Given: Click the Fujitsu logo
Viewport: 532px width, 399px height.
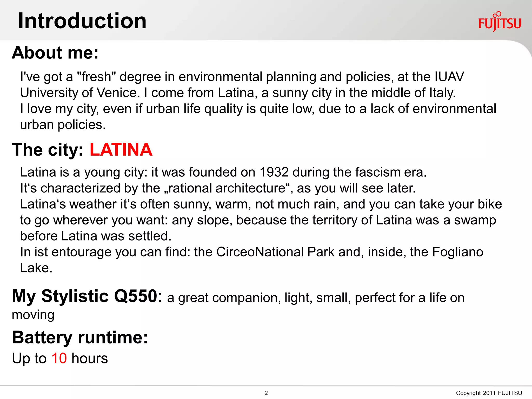Looking at the screenshot, I should [499, 22].
